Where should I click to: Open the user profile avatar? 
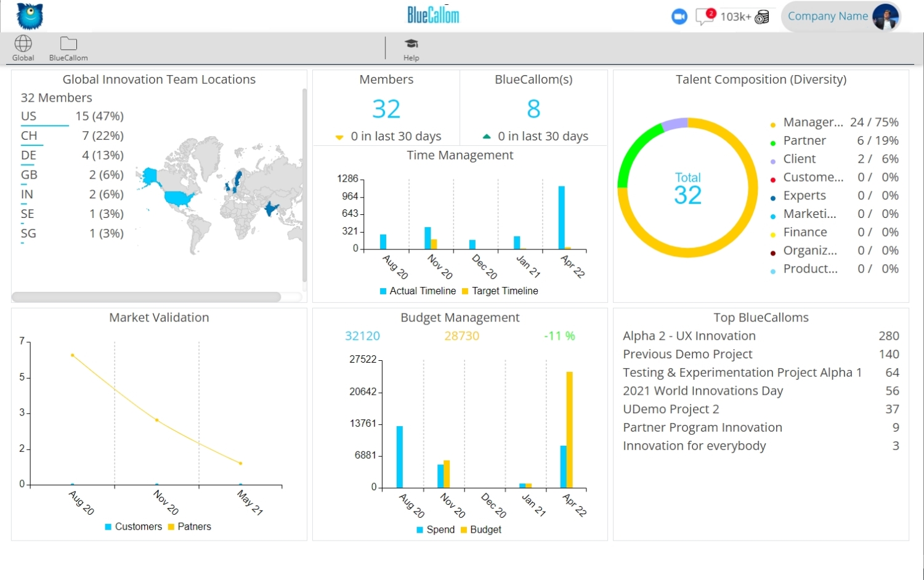coord(885,17)
